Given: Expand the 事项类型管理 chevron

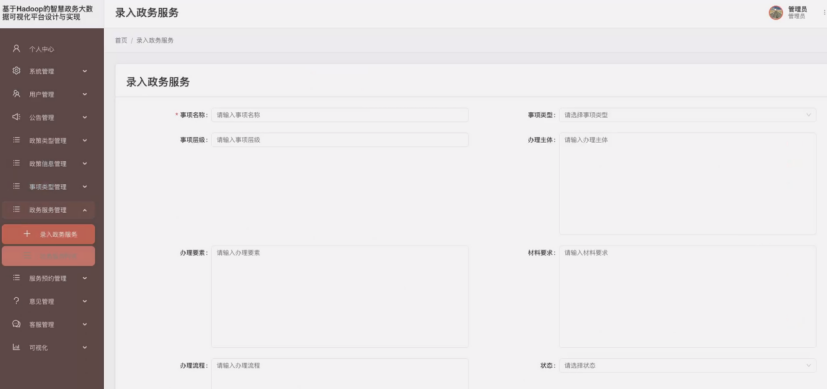Looking at the screenshot, I should (x=85, y=187).
